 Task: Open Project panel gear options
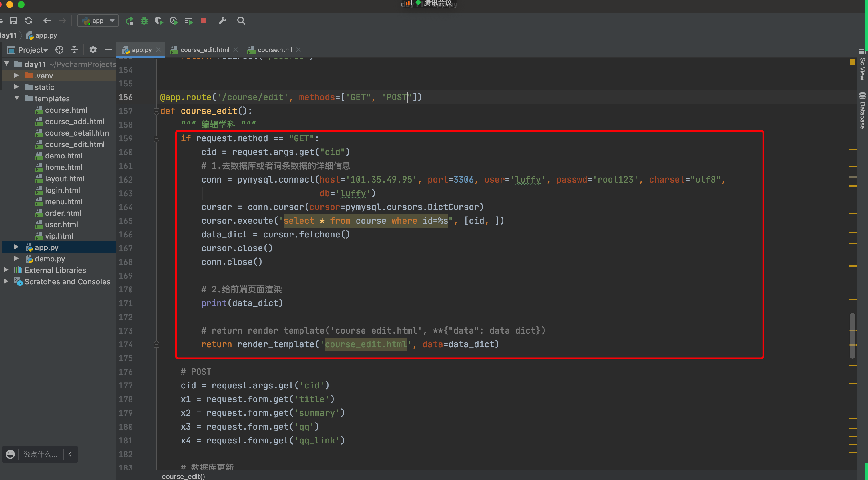pos(93,50)
